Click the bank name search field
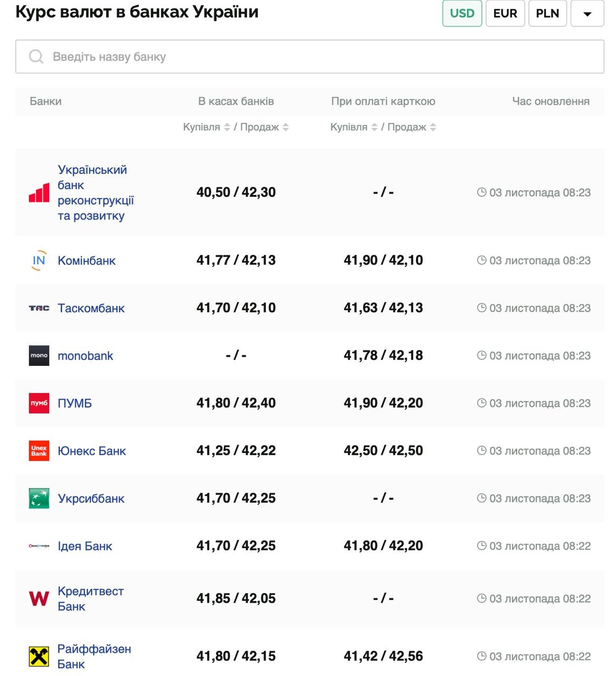616x676 pixels. (x=317, y=57)
